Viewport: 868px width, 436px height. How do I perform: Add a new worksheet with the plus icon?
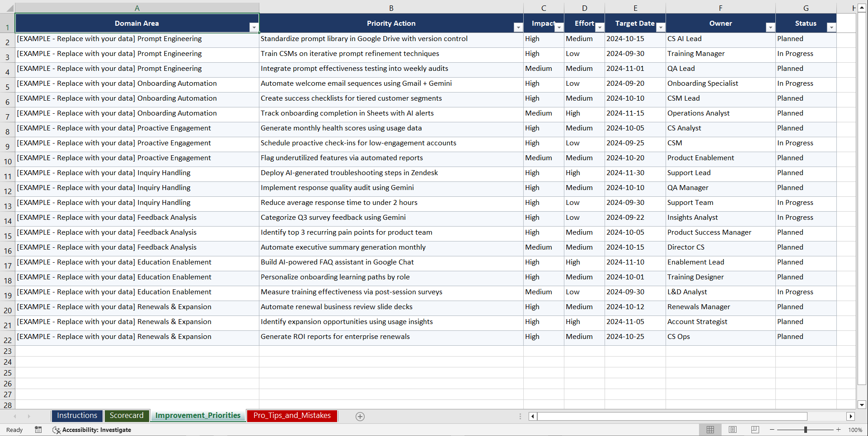360,416
